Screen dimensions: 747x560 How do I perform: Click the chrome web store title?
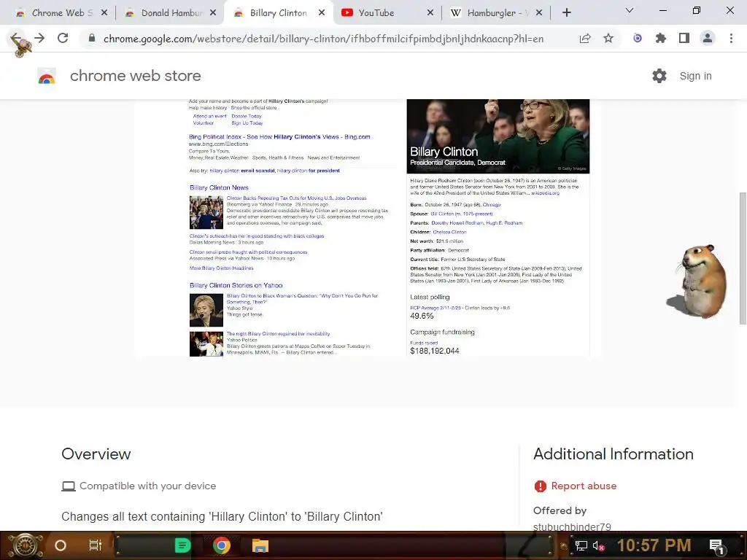pyautogui.click(x=135, y=76)
